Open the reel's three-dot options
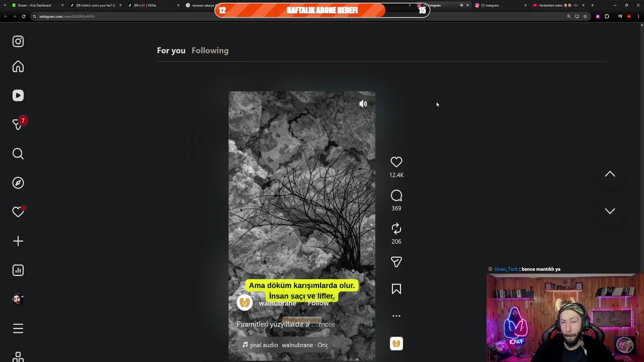 tap(396, 316)
